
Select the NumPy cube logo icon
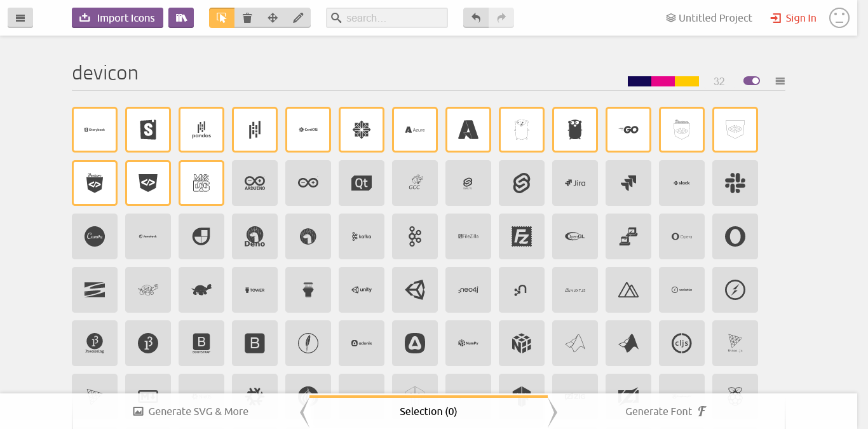522,343
